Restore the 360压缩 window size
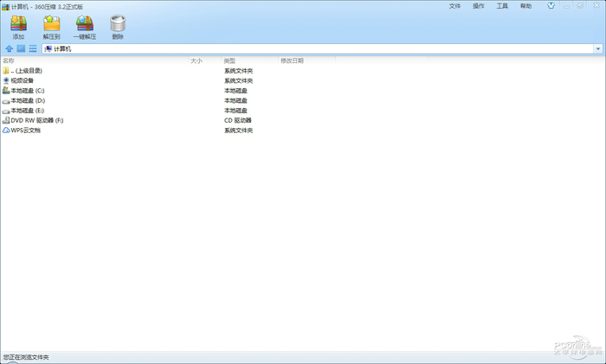The height and width of the screenshot is (364, 606). click(x=580, y=6)
